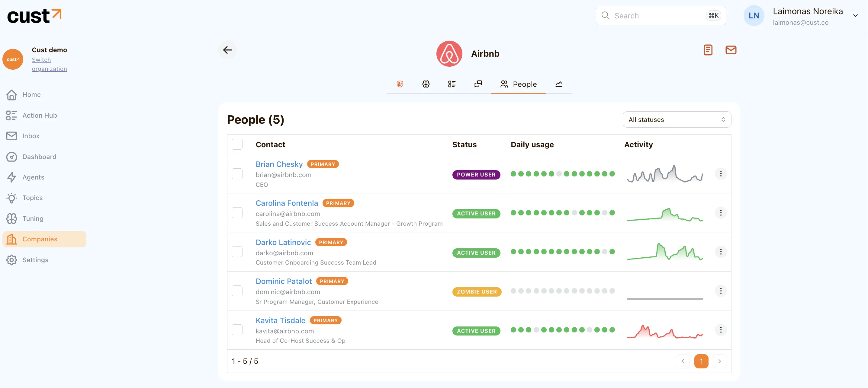Open the notes document icon
The width and height of the screenshot is (868, 388).
[708, 50]
